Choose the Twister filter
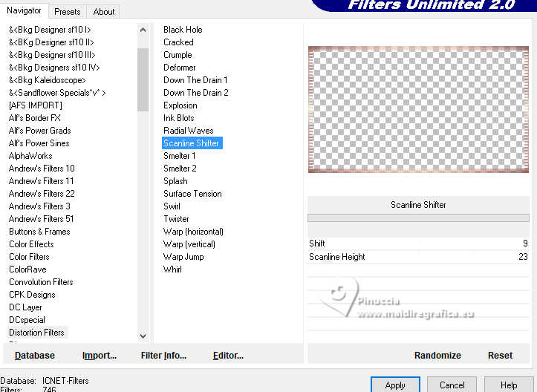 (x=176, y=219)
